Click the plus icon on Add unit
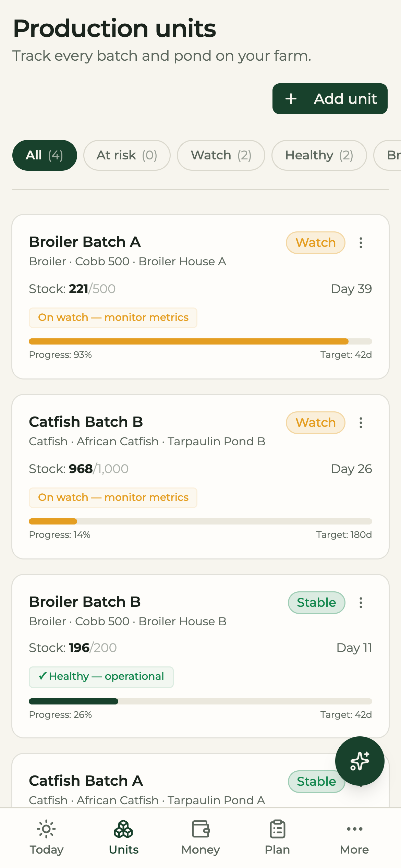This screenshot has height=868, width=401. pyautogui.click(x=291, y=99)
